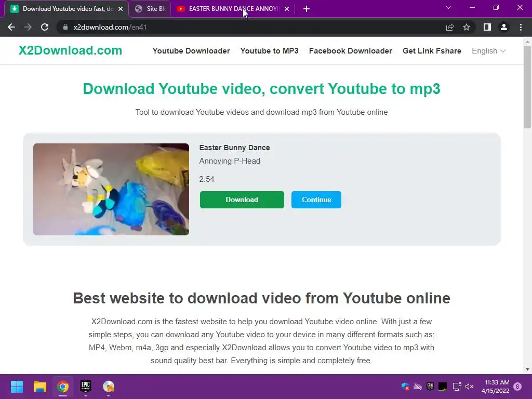Click the Easter Bunny Dance title text
Viewport: 532px width, 399px height.
(x=234, y=148)
